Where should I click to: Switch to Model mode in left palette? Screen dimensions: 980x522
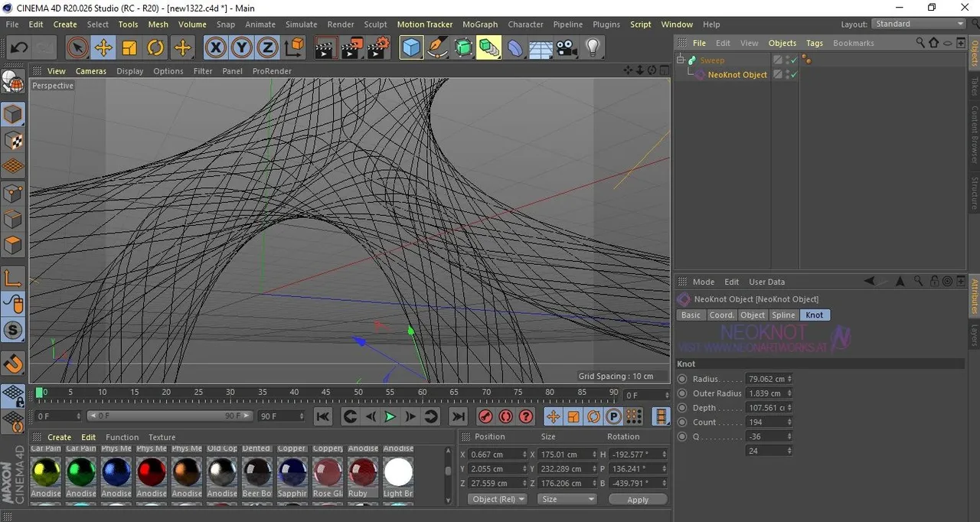pyautogui.click(x=13, y=116)
